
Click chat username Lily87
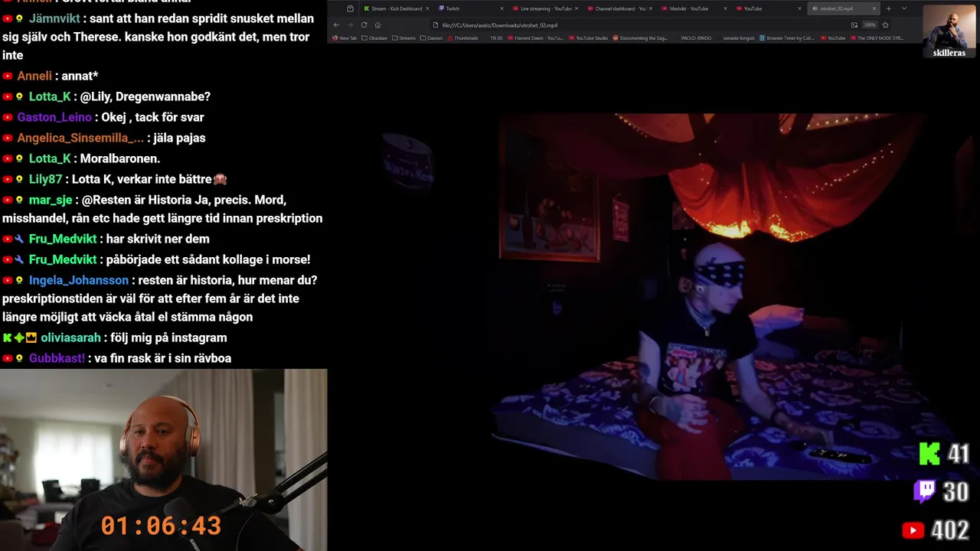(45, 179)
